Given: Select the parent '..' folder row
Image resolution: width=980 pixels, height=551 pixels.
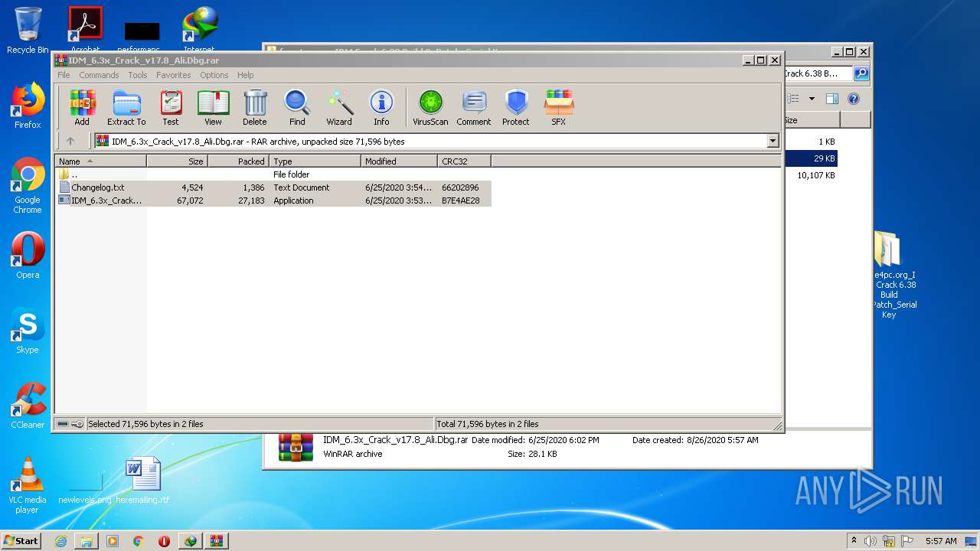Looking at the screenshot, I should tap(273, 174).
